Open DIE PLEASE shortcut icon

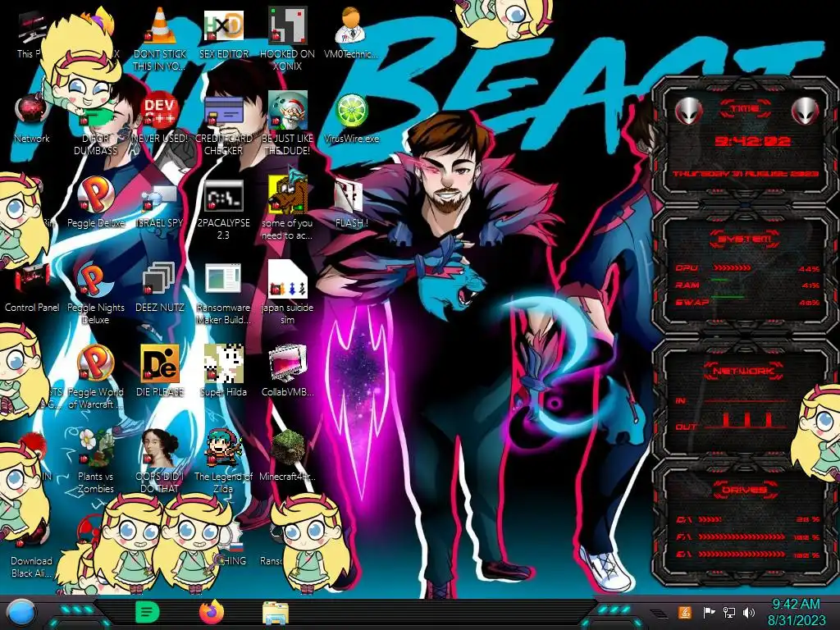click(160, 364)
